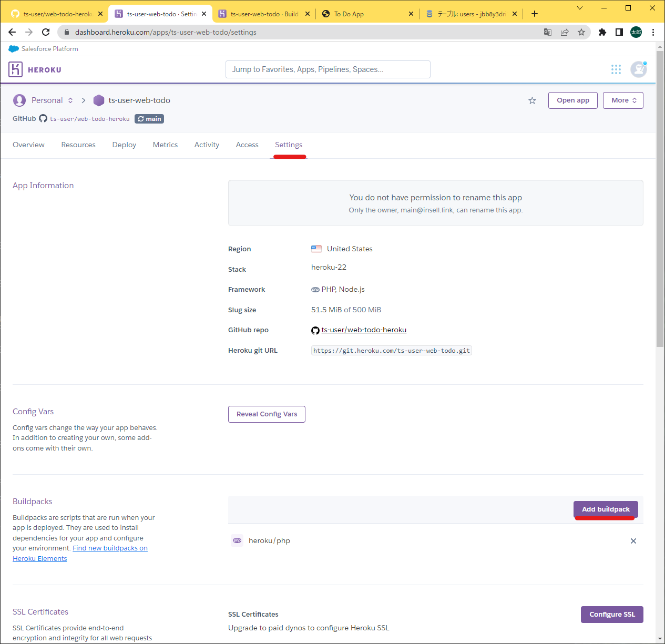Click the page vertical scrollbar

click(x=660, y=200)
